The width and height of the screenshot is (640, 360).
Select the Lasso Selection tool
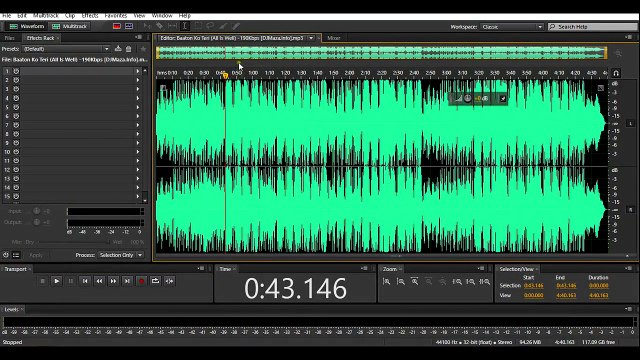[x=210, y=26]
